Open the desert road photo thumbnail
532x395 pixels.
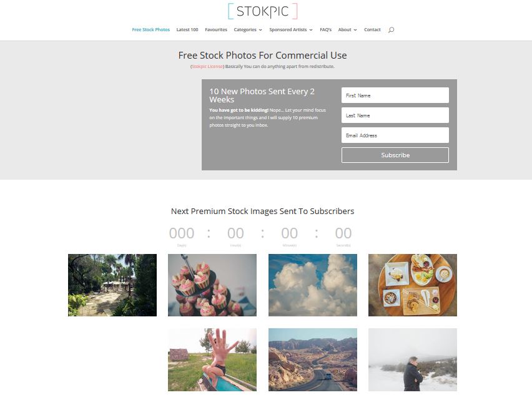pyautogui.click(x=313, y=359)
